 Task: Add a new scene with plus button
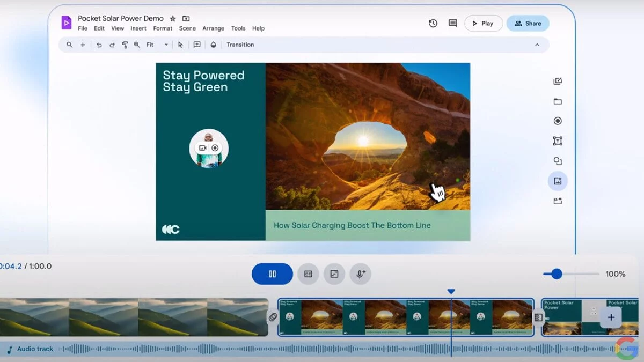(611, 317)
